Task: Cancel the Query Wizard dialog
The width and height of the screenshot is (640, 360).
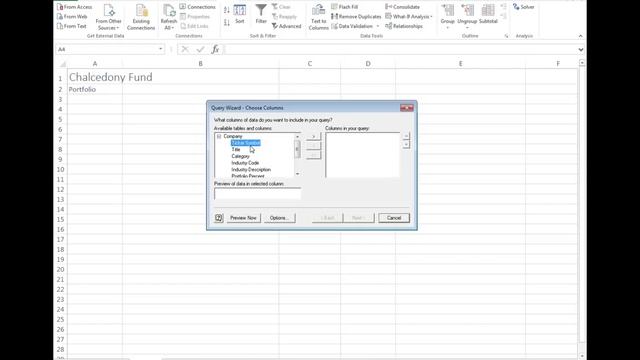Action: [394, 218]
